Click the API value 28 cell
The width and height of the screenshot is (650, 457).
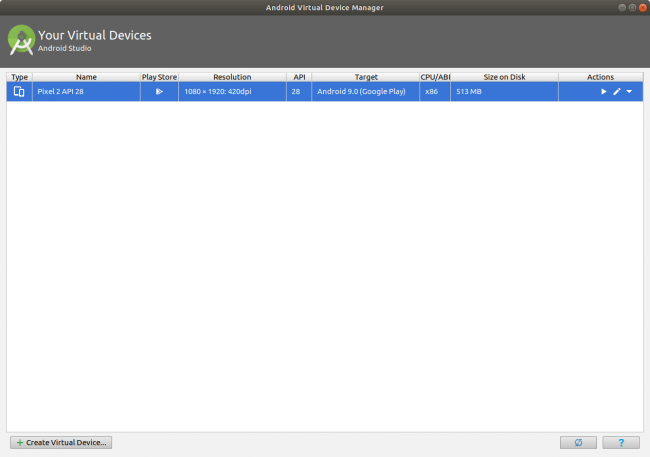(299, 91)
